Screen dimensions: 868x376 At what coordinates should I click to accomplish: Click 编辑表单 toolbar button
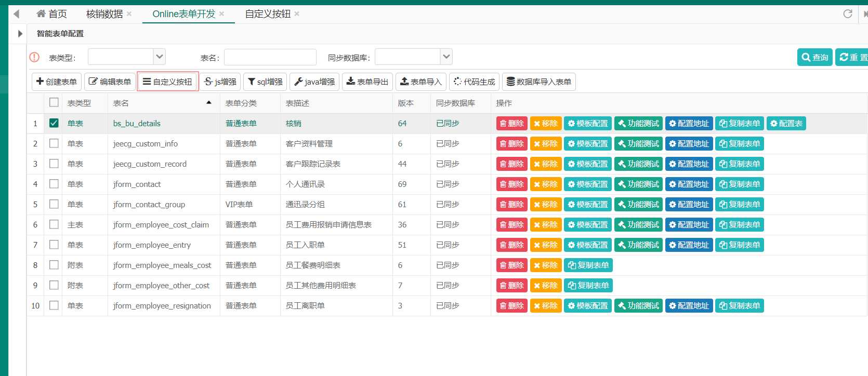pos(110,82)
